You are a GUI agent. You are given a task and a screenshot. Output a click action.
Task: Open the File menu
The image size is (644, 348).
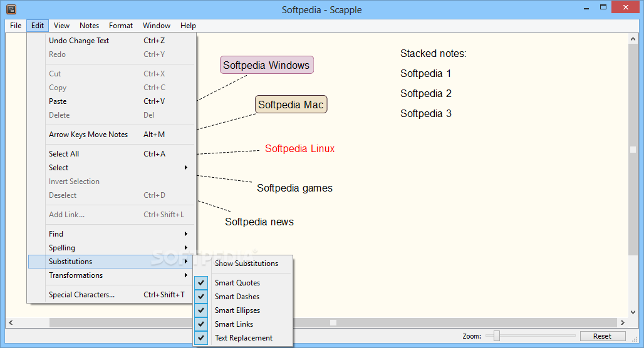pyautogui.click(x=16, y=26)
